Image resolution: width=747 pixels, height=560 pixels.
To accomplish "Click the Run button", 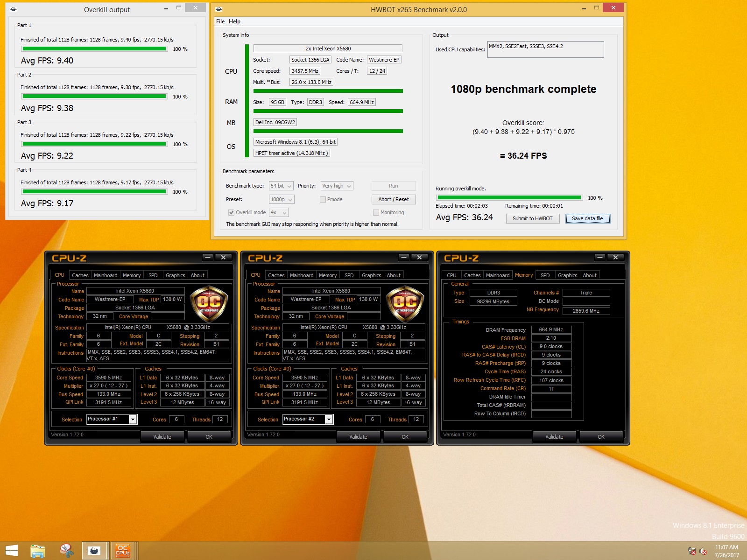I will tap(394, 186).
